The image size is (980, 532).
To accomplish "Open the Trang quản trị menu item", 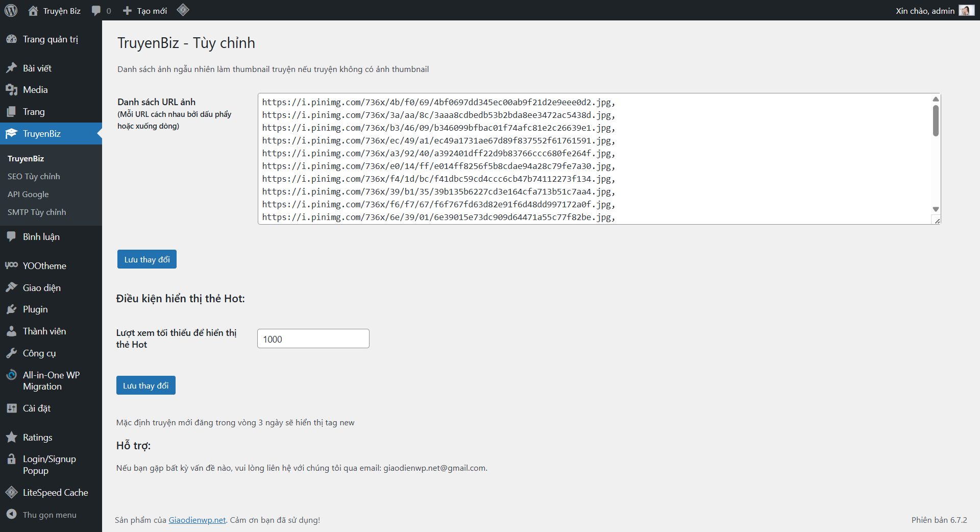I will (x=51, y=39).
